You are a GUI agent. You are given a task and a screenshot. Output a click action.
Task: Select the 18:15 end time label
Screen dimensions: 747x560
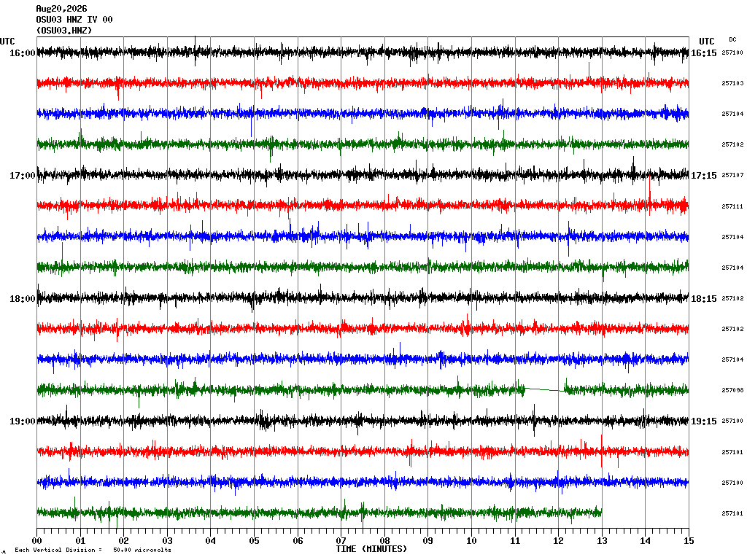point(704,298)
